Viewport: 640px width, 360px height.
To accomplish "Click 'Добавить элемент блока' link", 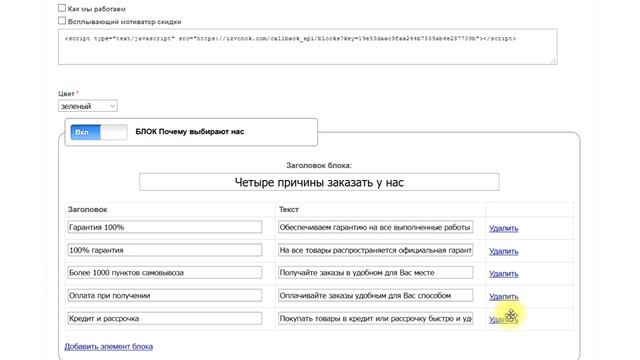I will click(x=109, y=346).
